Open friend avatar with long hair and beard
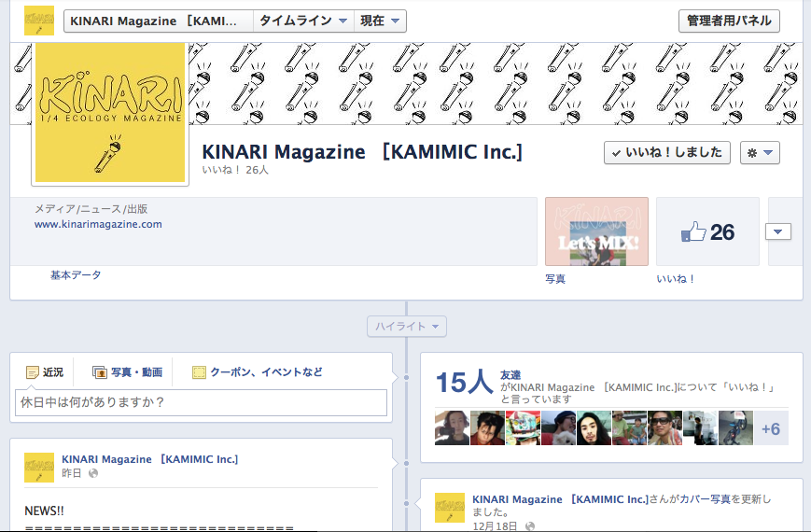Image resolution: width=811 pixels, height=532 pixels. pyautogui.click(x=594, y=428)
